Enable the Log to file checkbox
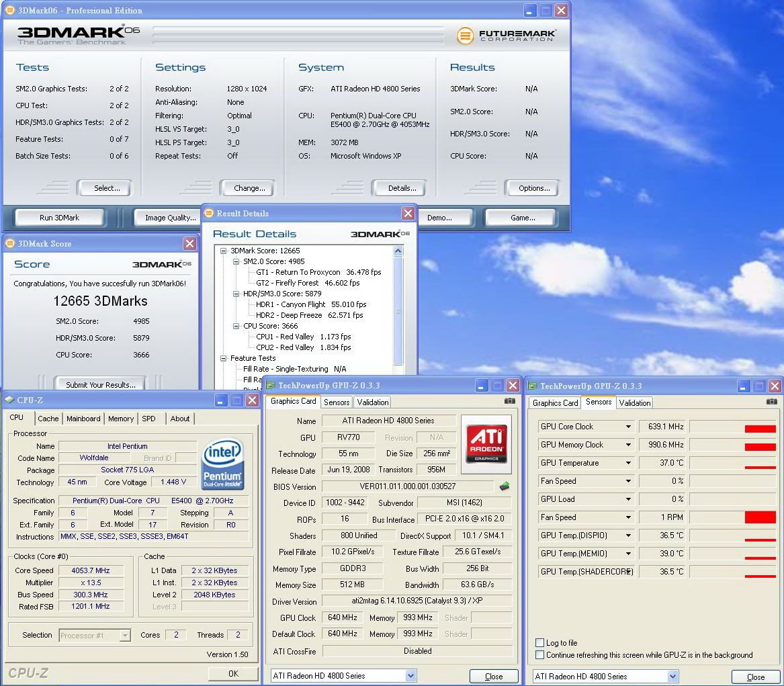 (539, 642)
